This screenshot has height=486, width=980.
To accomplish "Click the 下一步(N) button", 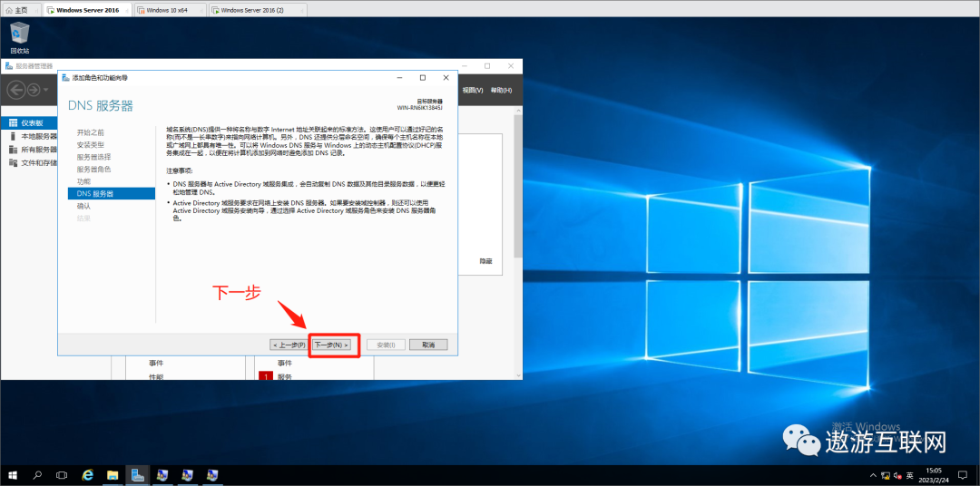I will [331, 345].
